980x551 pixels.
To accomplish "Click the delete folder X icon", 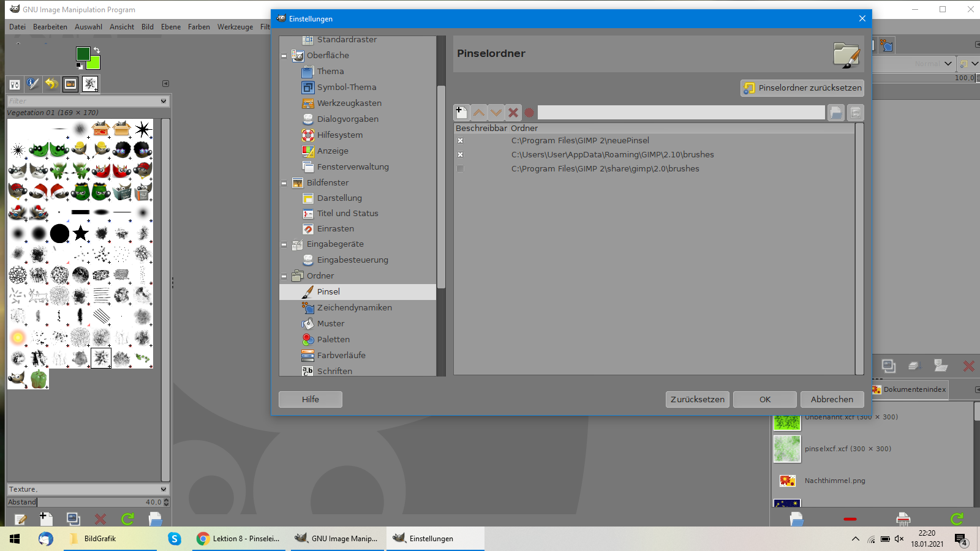I will (513, 113).
